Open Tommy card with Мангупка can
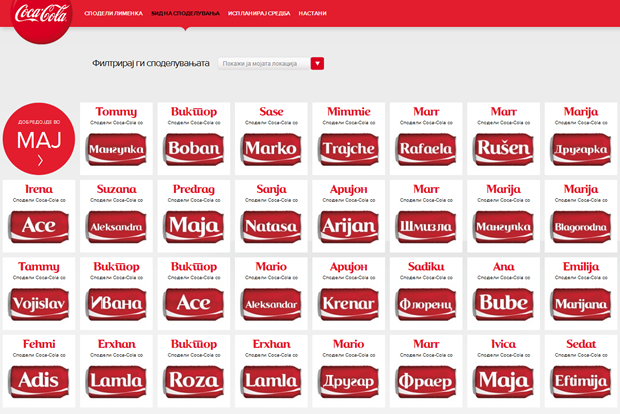 tap(116, 139)
